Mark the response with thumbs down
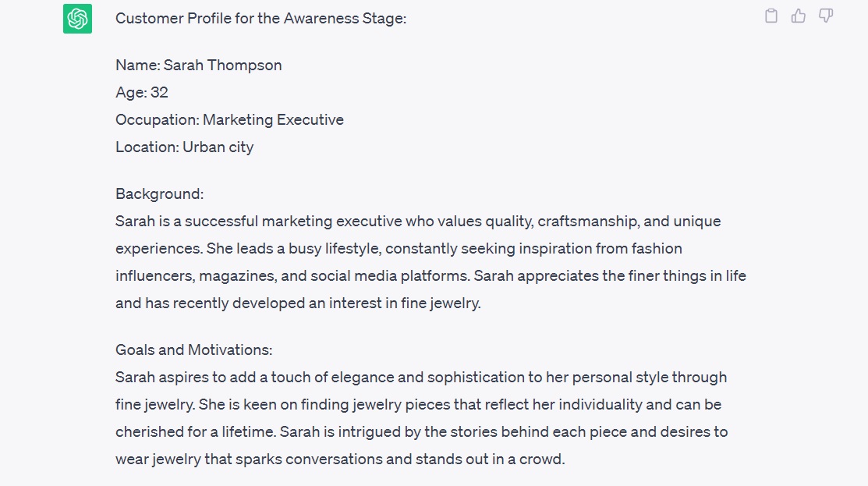This screenshot has width=868, height=486. (826, 16)
